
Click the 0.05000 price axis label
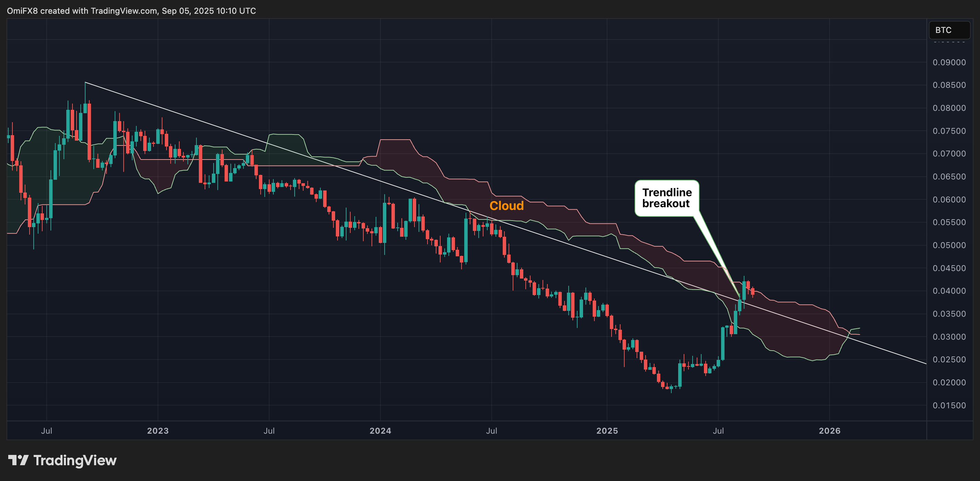tap(949, 245)
